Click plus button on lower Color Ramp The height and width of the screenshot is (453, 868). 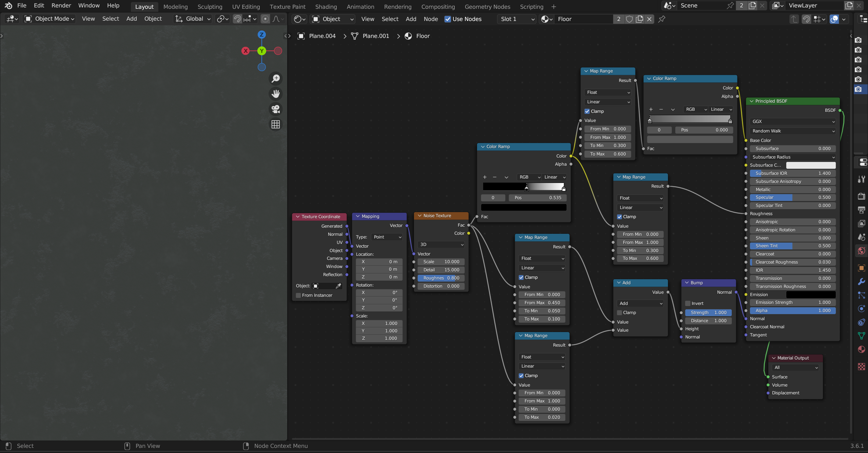pyautogui.click(x=485, y=177)
